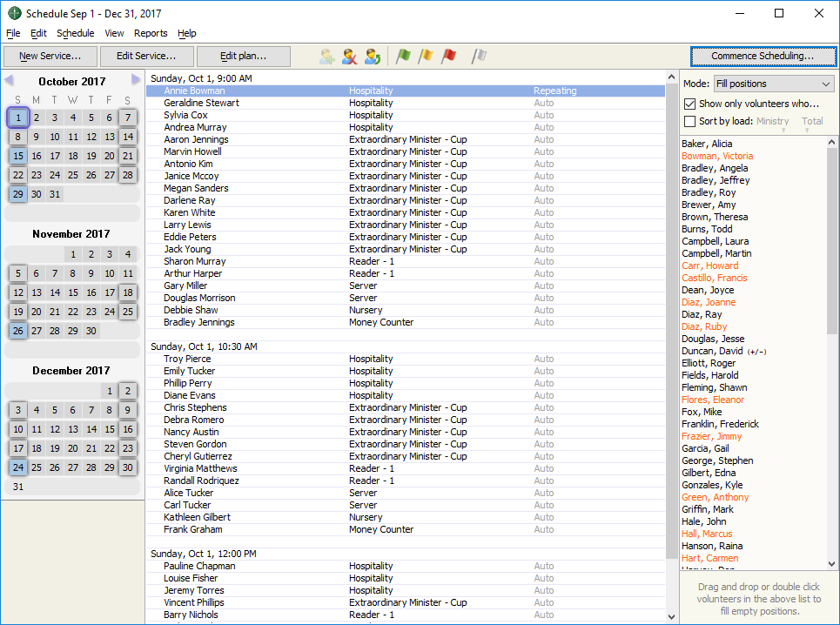Click the remove volunteer icon with red X
The height and width of the screenshot is (625, 840).
click(x=350, y=57)
